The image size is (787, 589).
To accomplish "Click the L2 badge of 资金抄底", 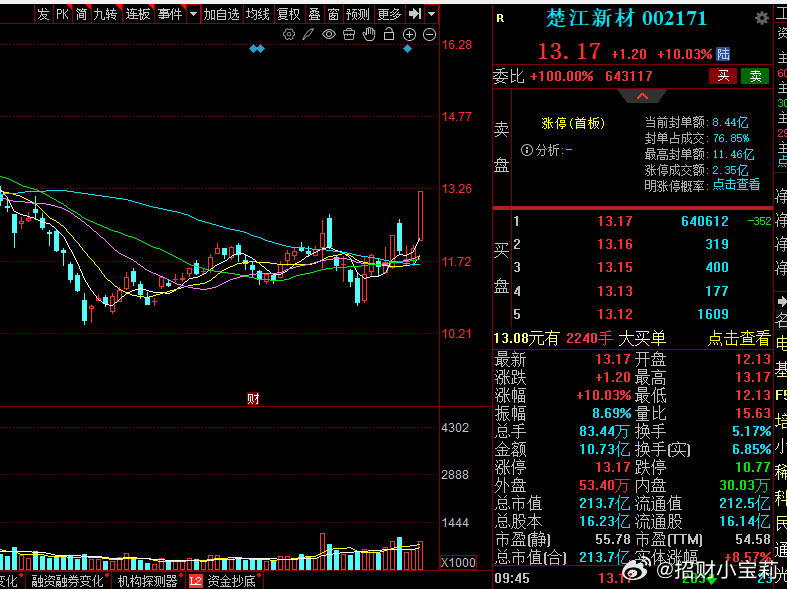I will coord(196,581).
